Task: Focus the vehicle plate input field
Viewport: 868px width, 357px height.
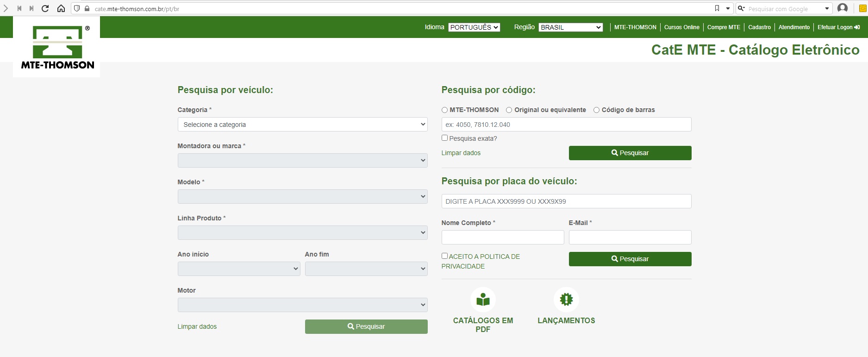Action: (566, 201)
